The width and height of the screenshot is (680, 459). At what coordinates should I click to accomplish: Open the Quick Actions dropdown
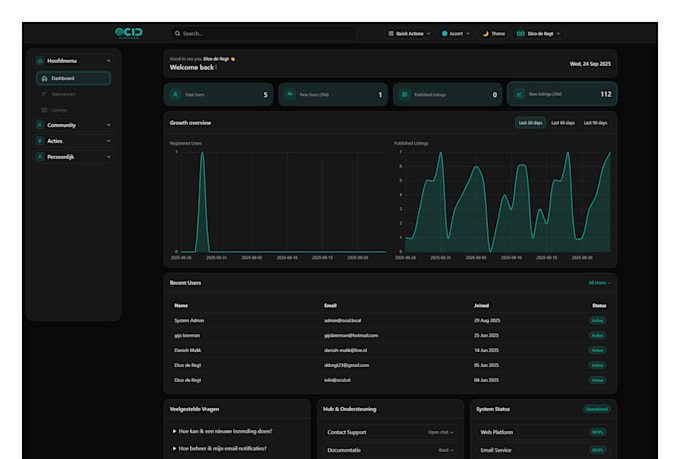(x=409, y=33)
